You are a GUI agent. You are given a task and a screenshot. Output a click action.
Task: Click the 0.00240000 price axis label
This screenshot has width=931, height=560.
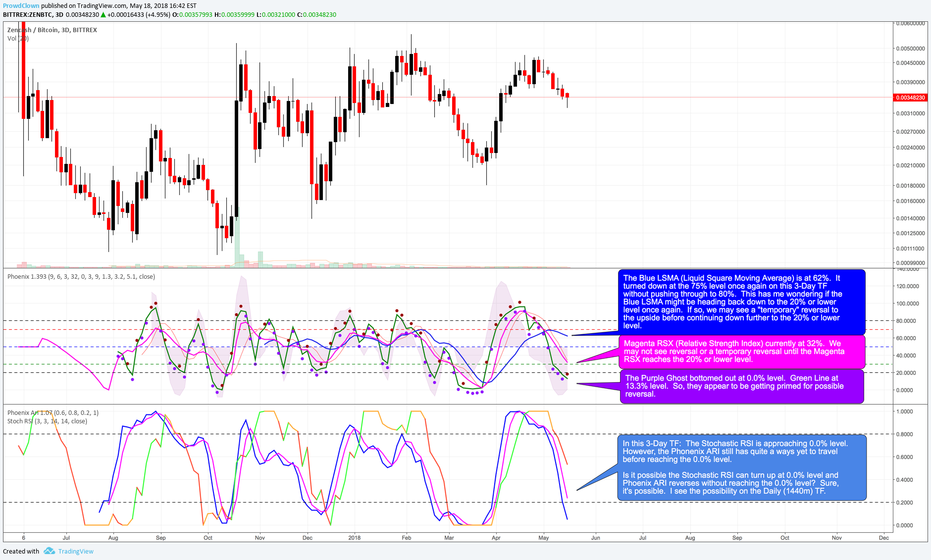[910, 148]
